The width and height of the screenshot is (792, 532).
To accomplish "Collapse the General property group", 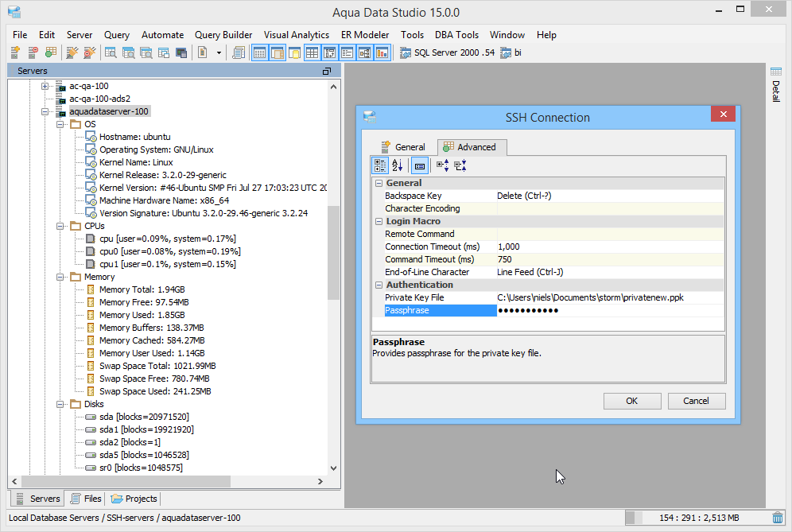I will [x=379, y=184].
